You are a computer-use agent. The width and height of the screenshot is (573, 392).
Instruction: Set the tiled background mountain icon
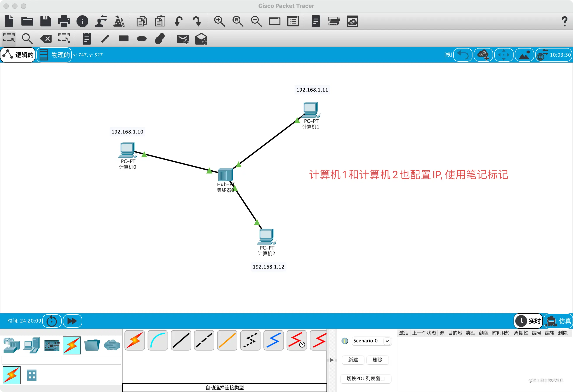click(x=524, y=55)
